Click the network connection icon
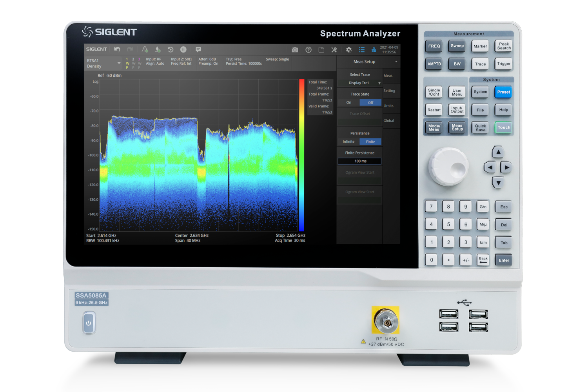Viewport: 588px width, 392px height. pyautogui.click(x=374, y=50)
